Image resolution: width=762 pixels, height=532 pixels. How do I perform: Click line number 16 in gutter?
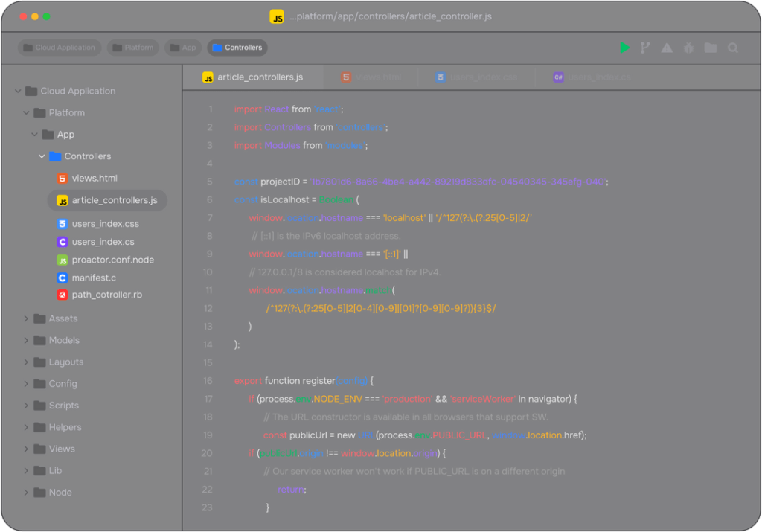208,381
